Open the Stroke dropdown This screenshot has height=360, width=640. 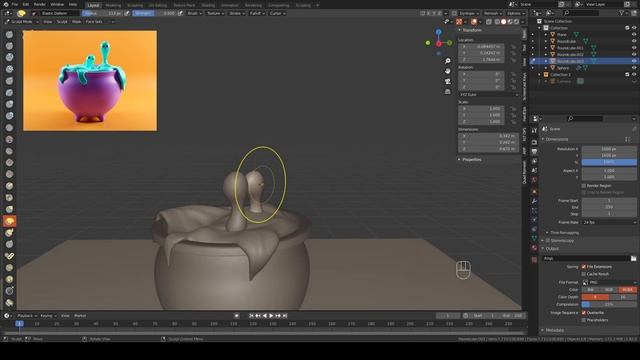237,13
